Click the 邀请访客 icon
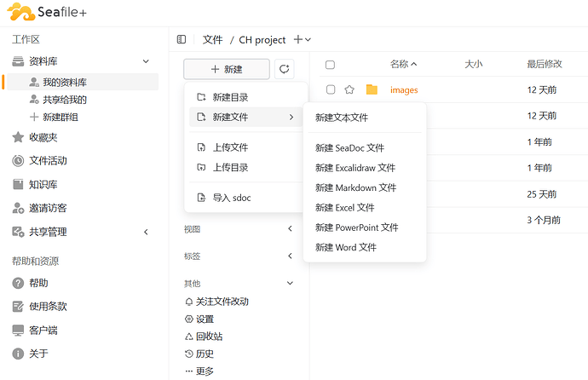The image size is (588, 380). [18, 208]
